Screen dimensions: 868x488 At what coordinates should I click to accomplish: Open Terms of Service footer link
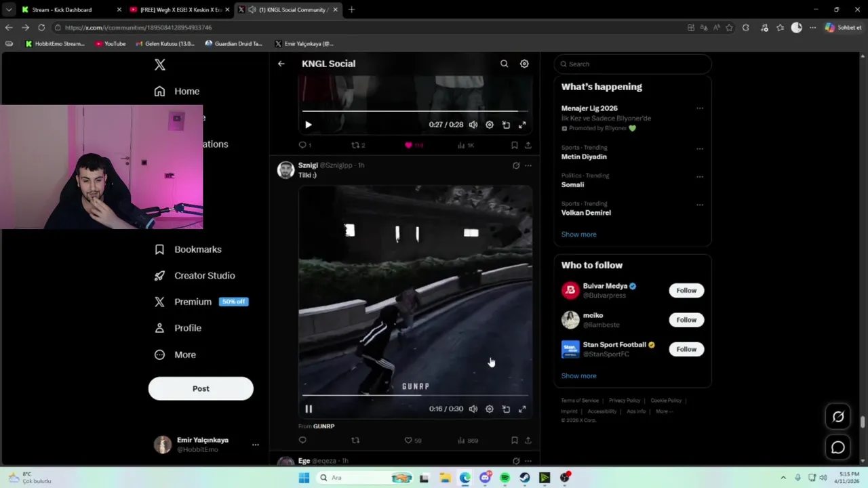pos(580,401)
